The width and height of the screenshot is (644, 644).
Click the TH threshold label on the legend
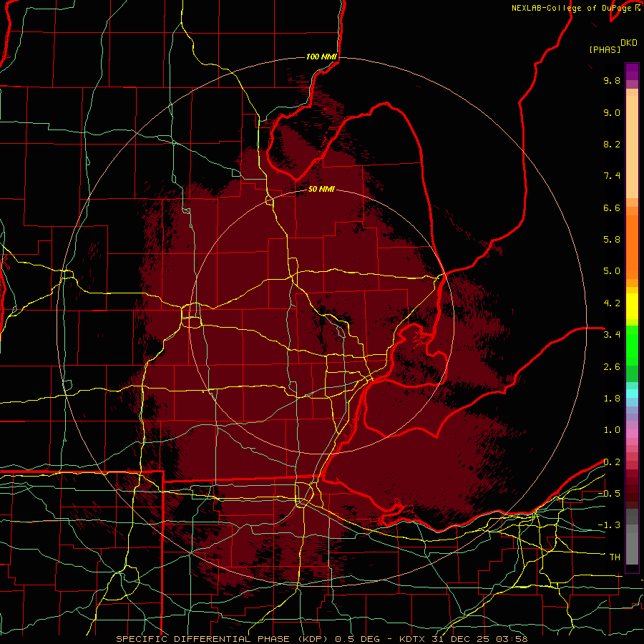pyautogui.click(x=615, y=557)
